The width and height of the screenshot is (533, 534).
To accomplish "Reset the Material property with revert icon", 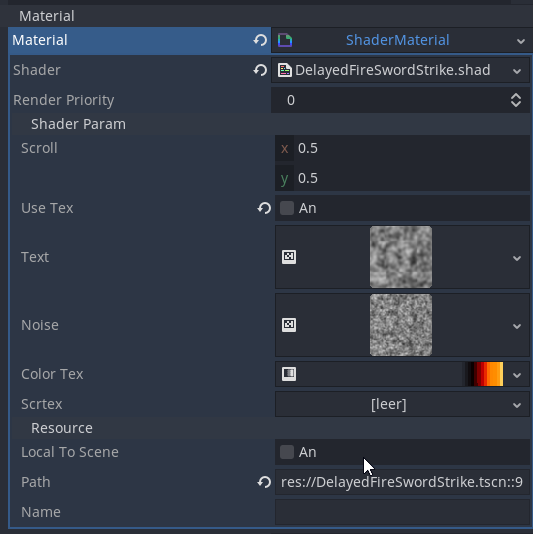I will coord(260,40).
